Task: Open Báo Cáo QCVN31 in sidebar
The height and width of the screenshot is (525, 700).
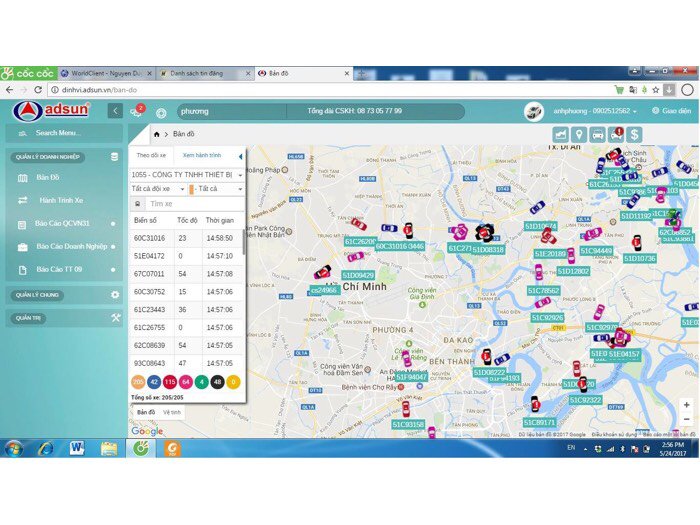Action: [x=63, y=223]
